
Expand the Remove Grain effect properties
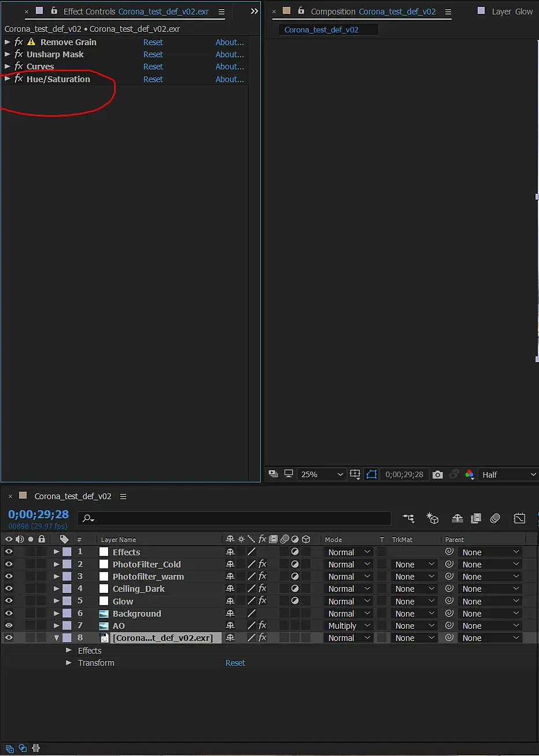[8, 42]
